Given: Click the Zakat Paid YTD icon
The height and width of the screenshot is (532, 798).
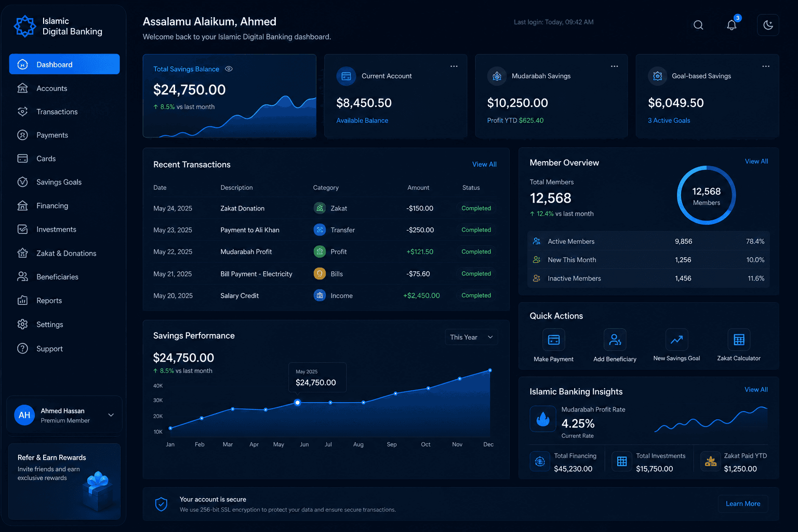Looking at the screenshot, I should [x=710, y=461].
